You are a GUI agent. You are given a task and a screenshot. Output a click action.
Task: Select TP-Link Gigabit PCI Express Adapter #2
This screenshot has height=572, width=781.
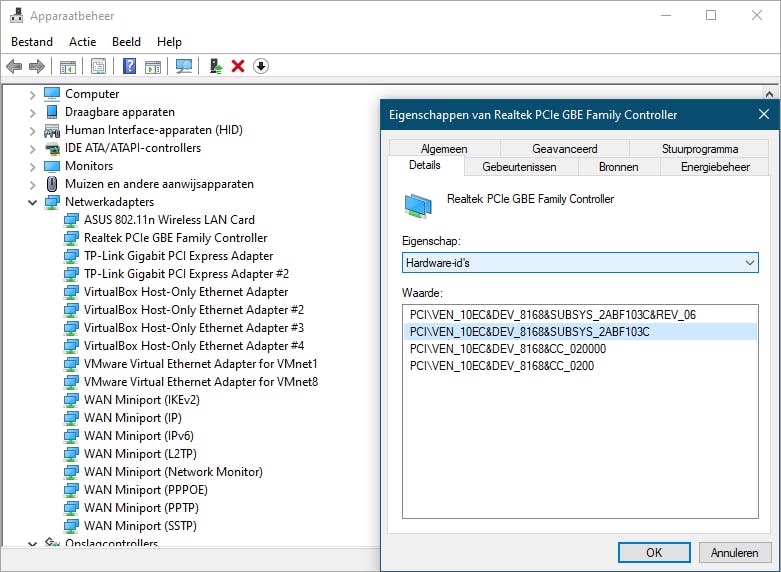(x=186, y=274)
